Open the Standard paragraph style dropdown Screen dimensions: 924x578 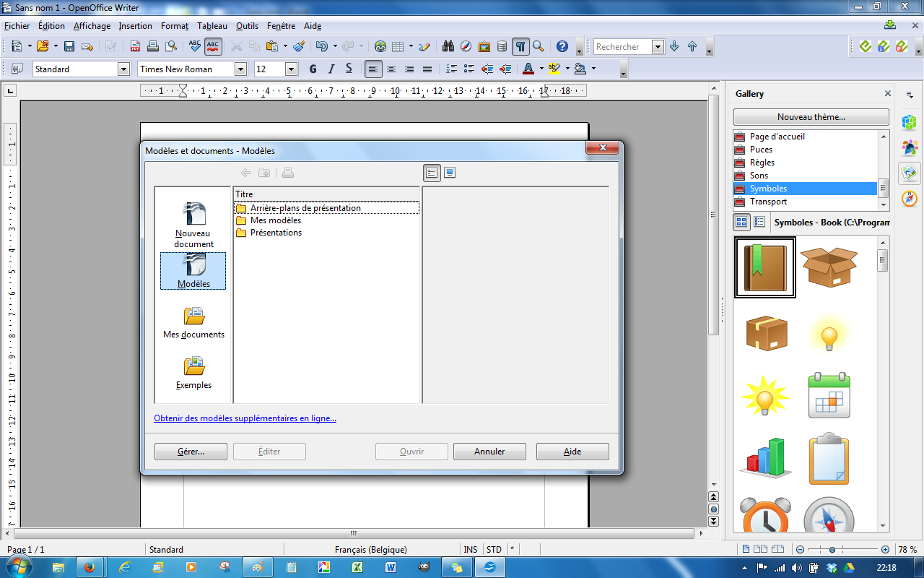[x=123, y=69]
